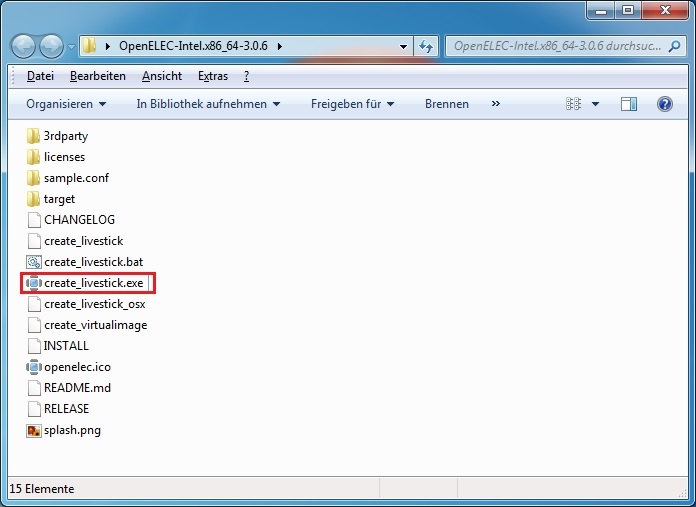Select the licenses folder icon
Screen dimensions: 696x507
(x=33, y=157)
